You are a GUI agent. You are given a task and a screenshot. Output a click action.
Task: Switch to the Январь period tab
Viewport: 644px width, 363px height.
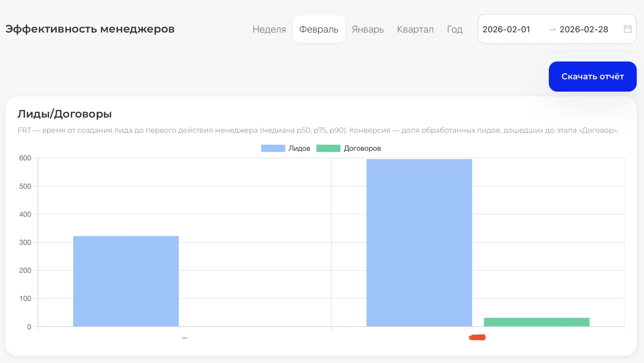pos(368,29)
